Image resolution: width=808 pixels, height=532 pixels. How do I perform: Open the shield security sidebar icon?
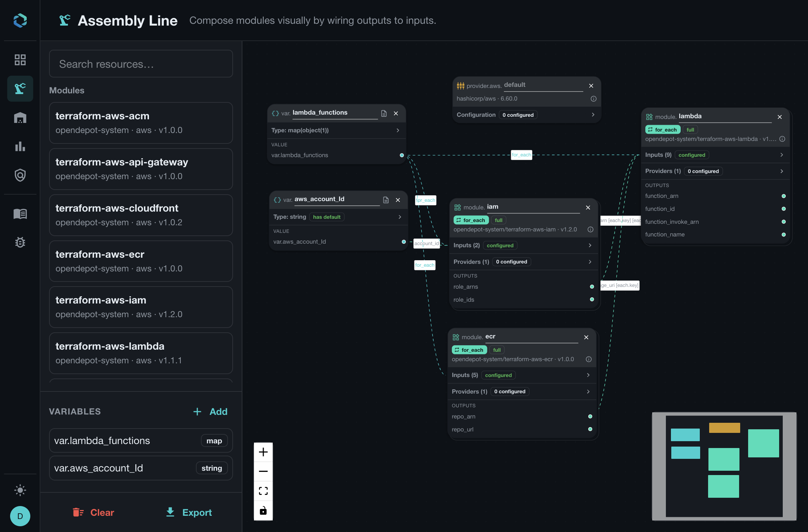click(x=20, y=175)
